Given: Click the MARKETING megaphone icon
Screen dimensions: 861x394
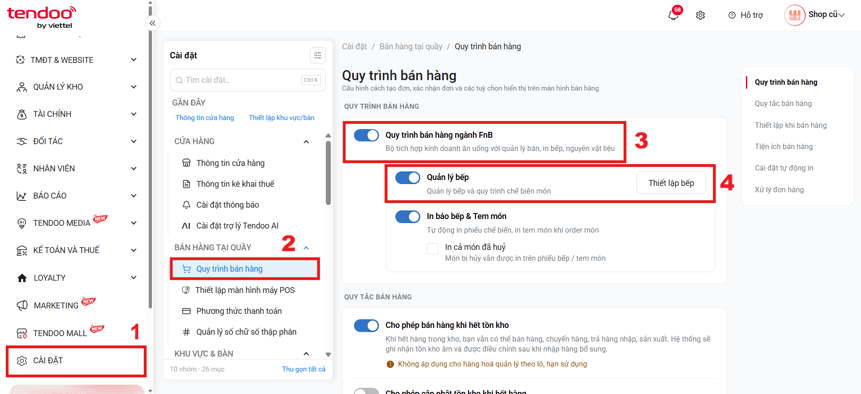Looking at the screenshot, I should (x=21, y=305).
